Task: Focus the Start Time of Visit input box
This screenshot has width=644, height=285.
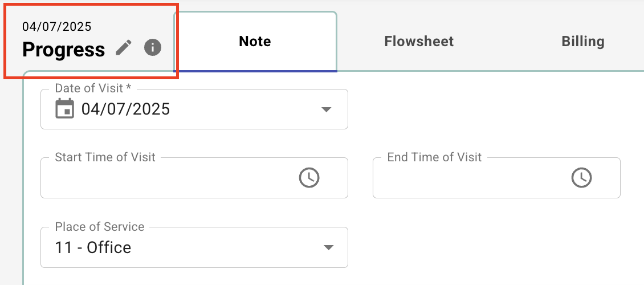Action: [194, 178]
